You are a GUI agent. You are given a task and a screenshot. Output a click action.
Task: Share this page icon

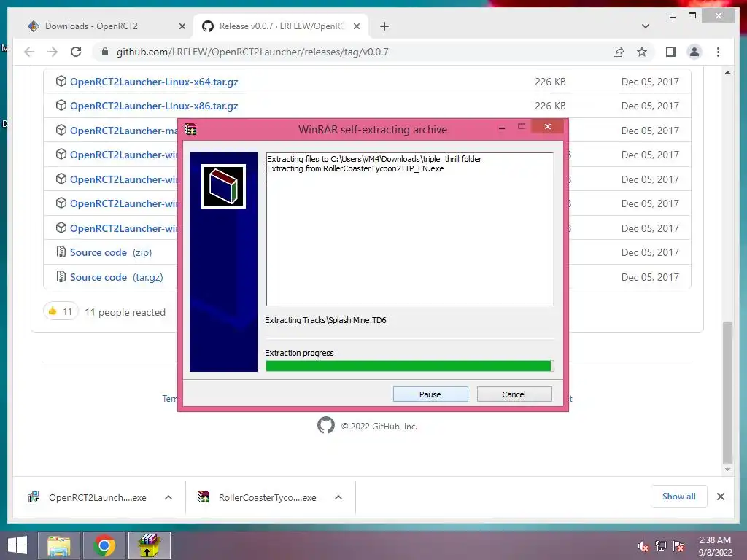click(x=619, y=52)
